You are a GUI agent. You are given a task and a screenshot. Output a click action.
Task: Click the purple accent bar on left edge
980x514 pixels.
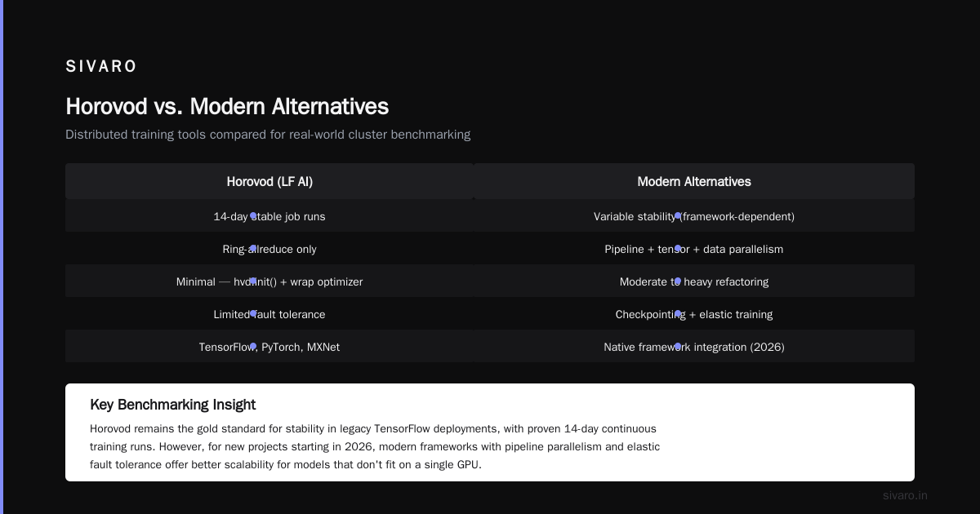(x=2, y=257)
